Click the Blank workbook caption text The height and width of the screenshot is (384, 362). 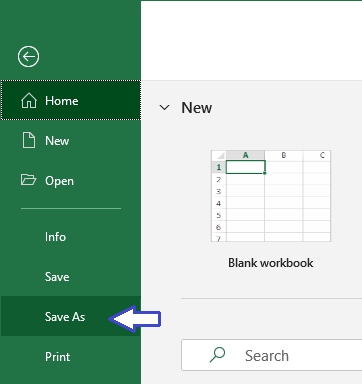271,263
